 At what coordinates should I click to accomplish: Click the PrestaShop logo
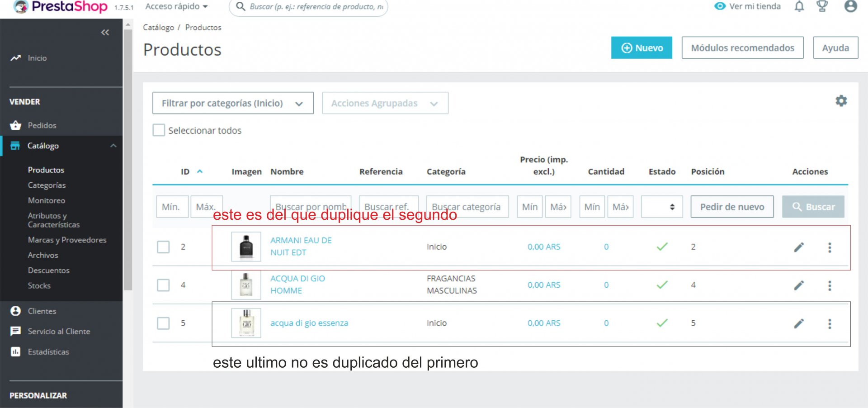click(61, 7)
